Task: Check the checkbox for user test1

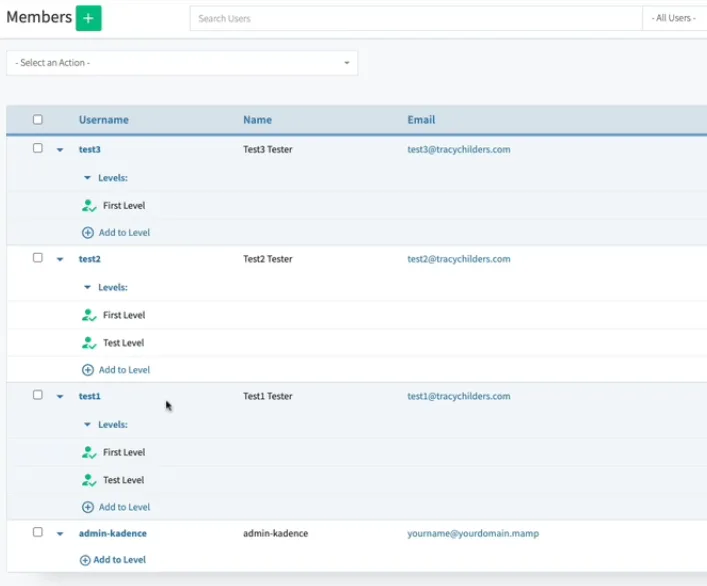Action: [x=38, y=395]
